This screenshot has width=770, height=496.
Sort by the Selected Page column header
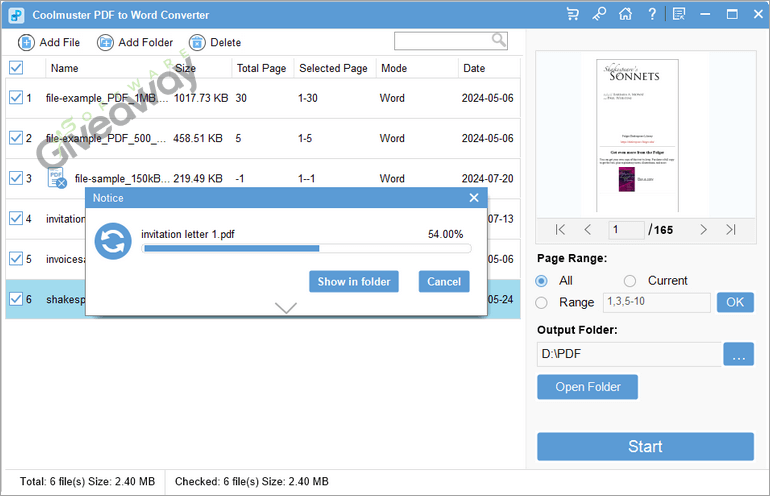coord(333,68)
